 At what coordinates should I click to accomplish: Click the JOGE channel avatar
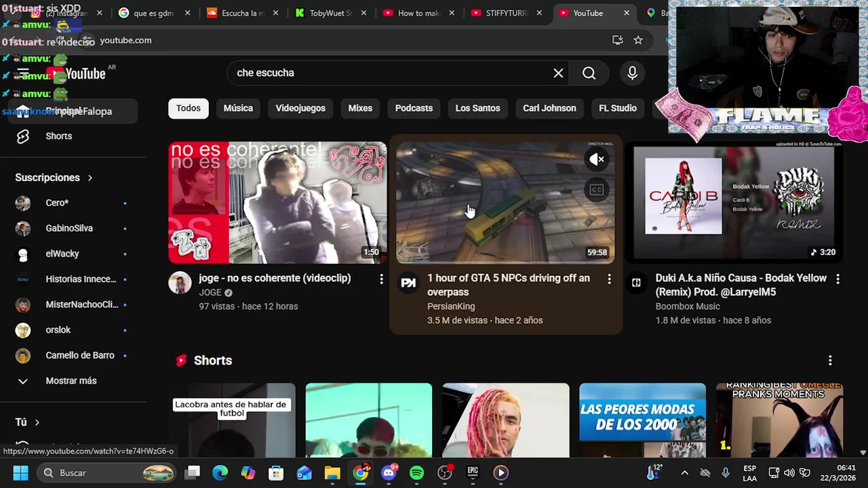(x=180, y=283)
